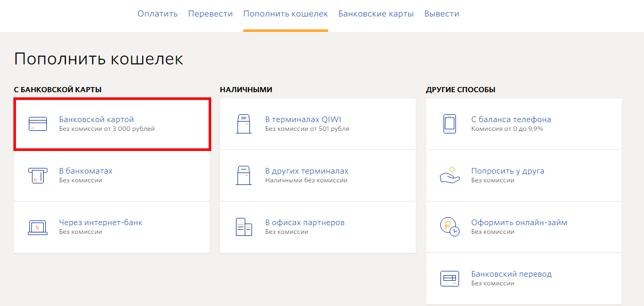Click the 'ДРУГИЕ СПОСОБЫ' section heading

pos(461,90)
